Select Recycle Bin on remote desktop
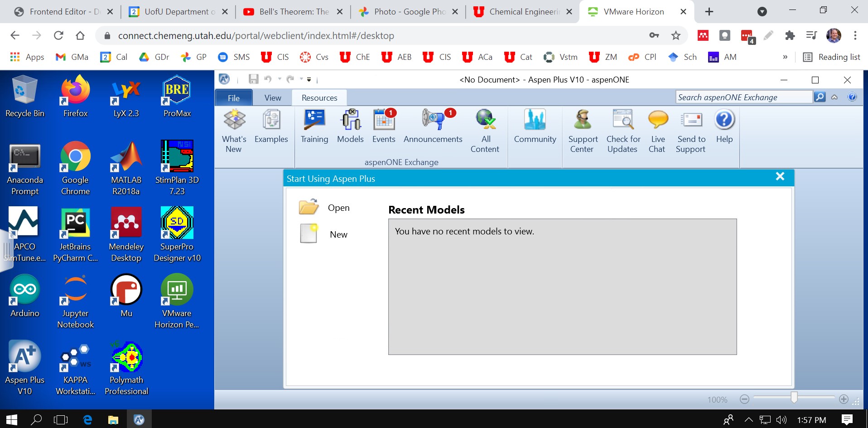This screenshot has height=428, width=868. (25, 97)
